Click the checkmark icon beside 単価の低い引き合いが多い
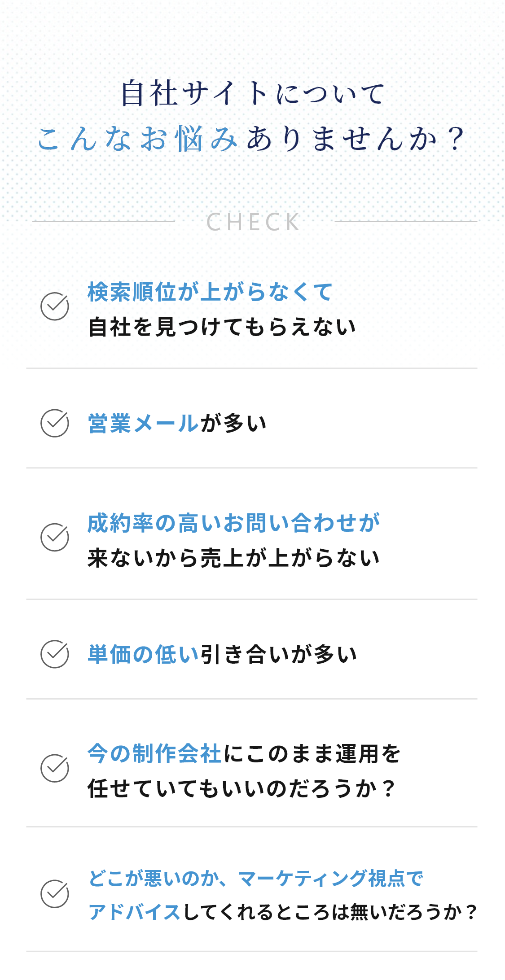This screenshot has width=505, height=980. (x=55, y=654)
